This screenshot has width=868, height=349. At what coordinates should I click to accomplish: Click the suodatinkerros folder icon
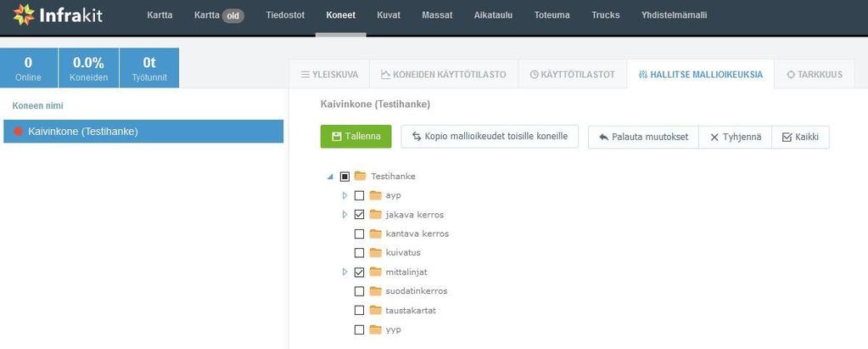376,290
